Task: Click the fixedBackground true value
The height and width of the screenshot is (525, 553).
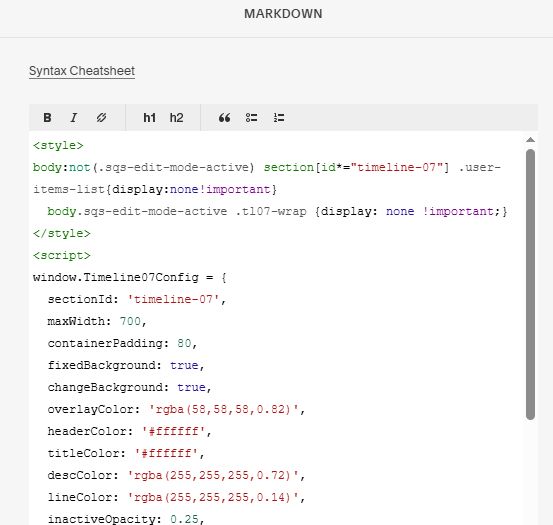Action: pos(184,365)
